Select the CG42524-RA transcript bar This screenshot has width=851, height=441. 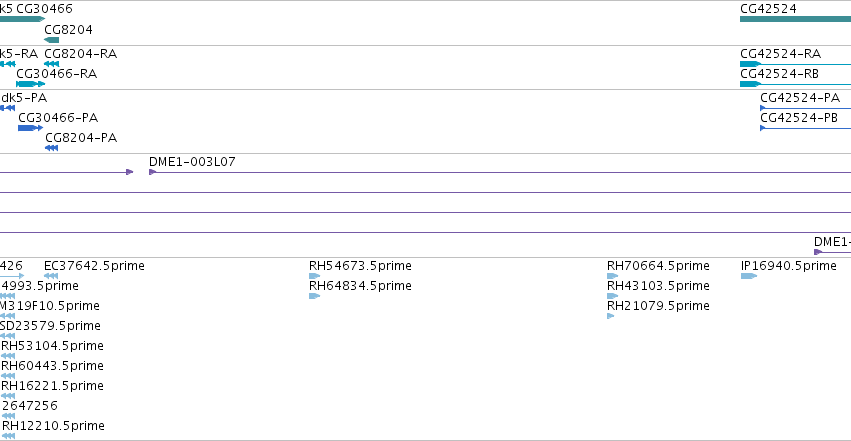pos(796,64)
